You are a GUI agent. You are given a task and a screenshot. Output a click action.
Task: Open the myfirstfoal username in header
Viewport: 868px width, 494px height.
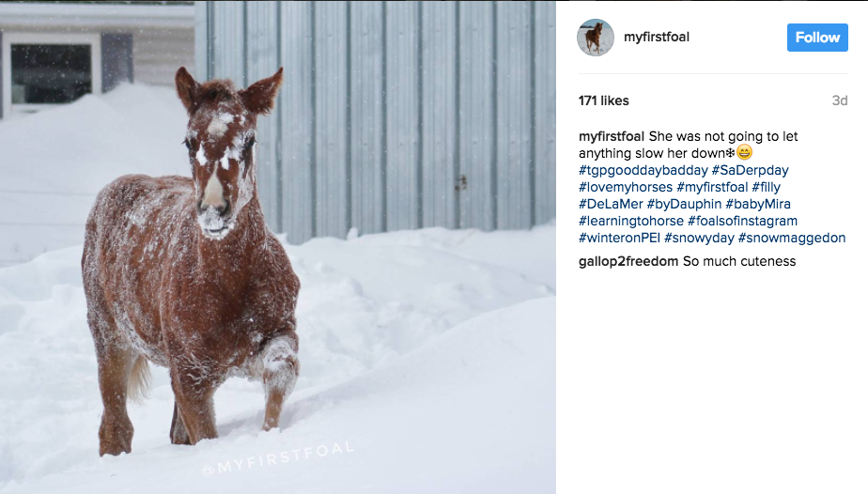coord(657,38)
